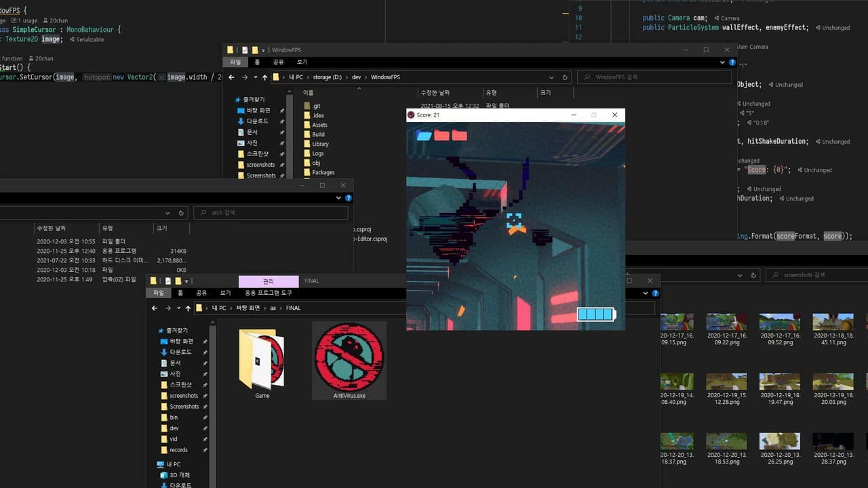Open help in the arch explorer window

pos(349,198)
